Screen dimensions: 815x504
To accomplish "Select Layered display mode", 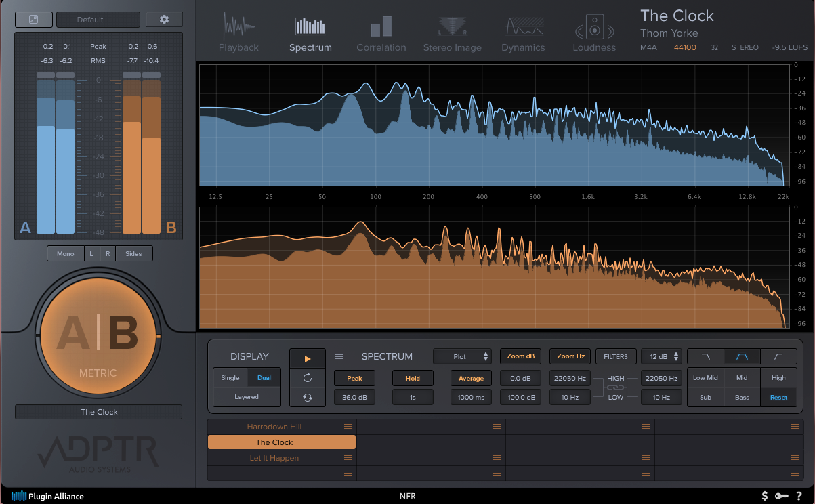I will (247, 397).
